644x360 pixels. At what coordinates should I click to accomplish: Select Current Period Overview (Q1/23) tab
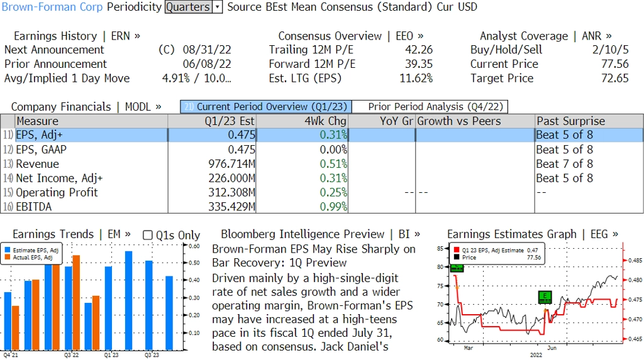tap(266, 107)
